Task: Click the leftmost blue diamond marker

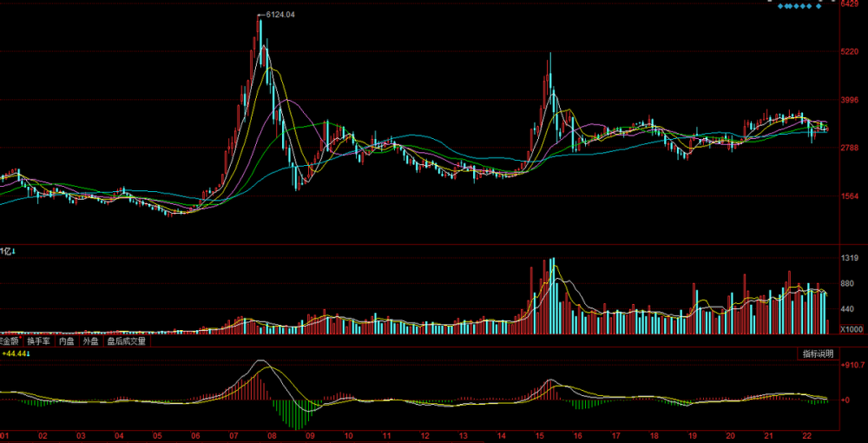Action: (780, 6)
